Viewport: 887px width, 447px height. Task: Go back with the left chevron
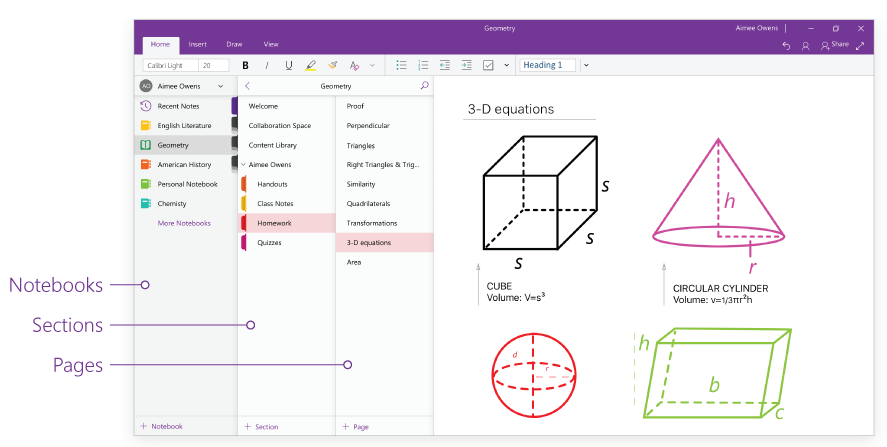(x=247, y=86)
